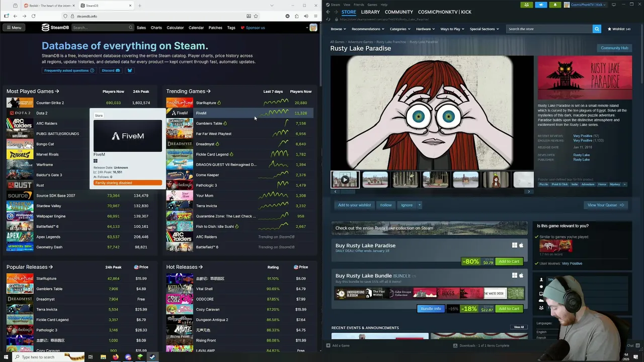
Task: Click the Counter-Strike 2 game icon
Action: tap(20, 103)
